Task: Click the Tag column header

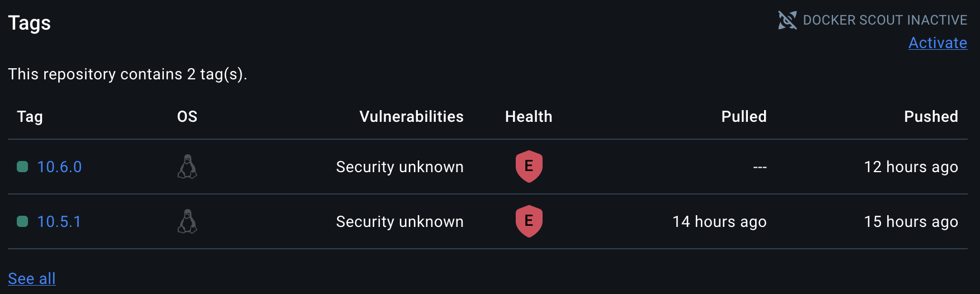Action: (30, 116)
